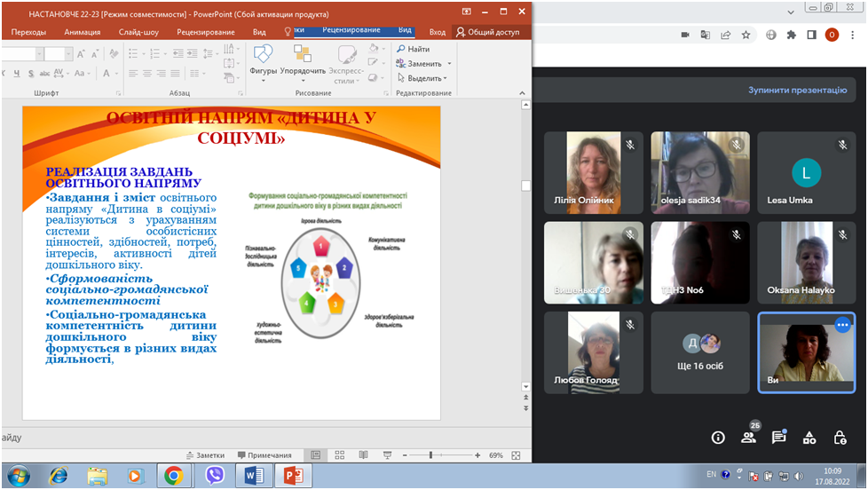Click Найти search in PowerPoint ribbon
The width and height of the screenshot is (868, 490).
click(x=413, y=49)
